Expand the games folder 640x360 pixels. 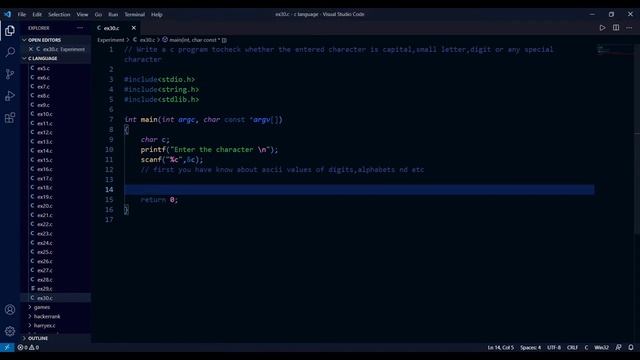point(42,307)
